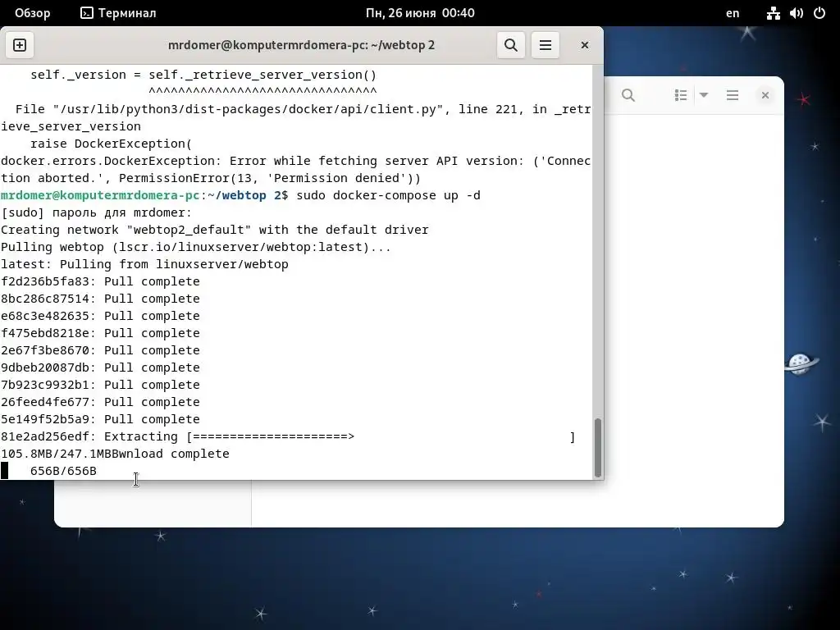Expand view options dropdown in background window
This screenshot has width=840, height=630.
[x=704, y=95]
